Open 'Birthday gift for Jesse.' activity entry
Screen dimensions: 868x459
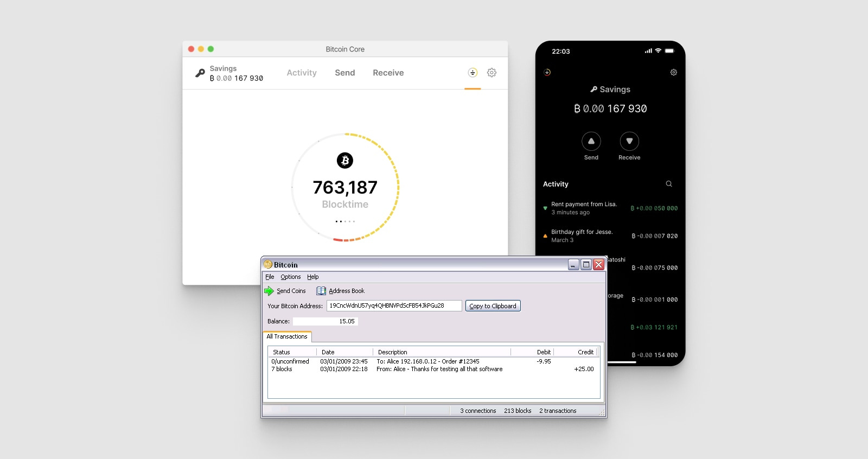coord(610,236)
